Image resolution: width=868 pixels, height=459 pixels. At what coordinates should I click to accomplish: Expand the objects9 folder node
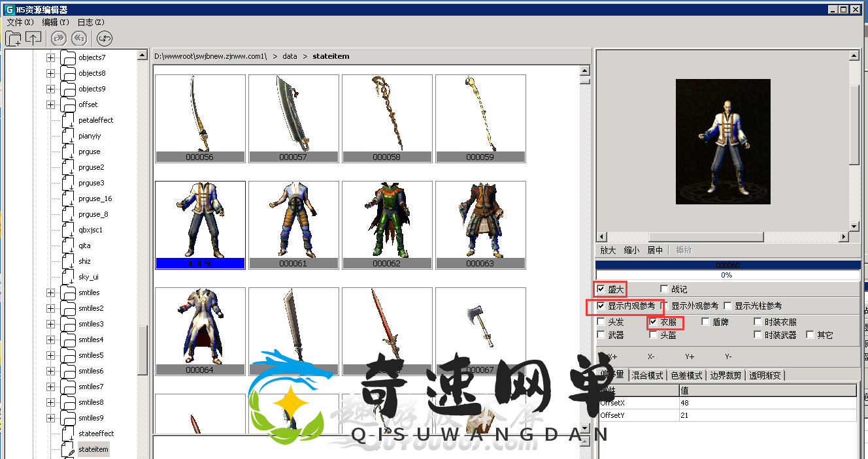coord(50,89)
